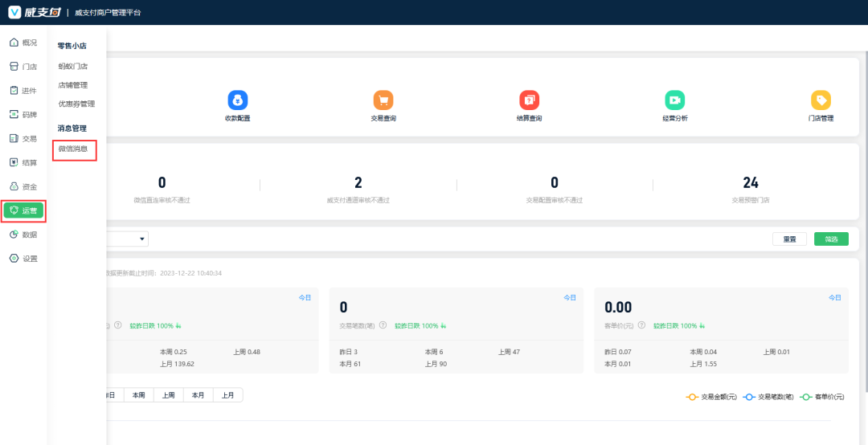This screenshot has width=868, height=445.
Task: Expand the filter dropdown beside 重置
Action: pyautogui.click(x=142, y=239)
